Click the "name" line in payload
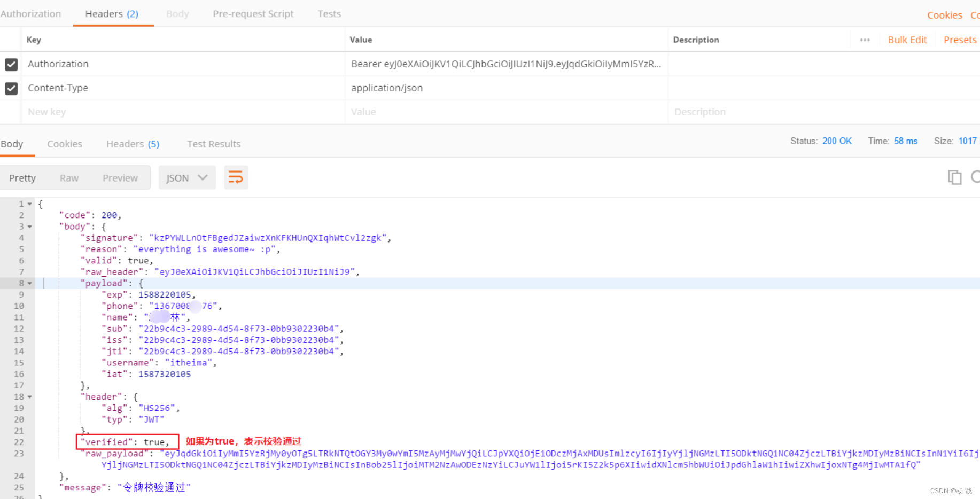The width and height of the screenshot is (980, 499). (146, 317)
